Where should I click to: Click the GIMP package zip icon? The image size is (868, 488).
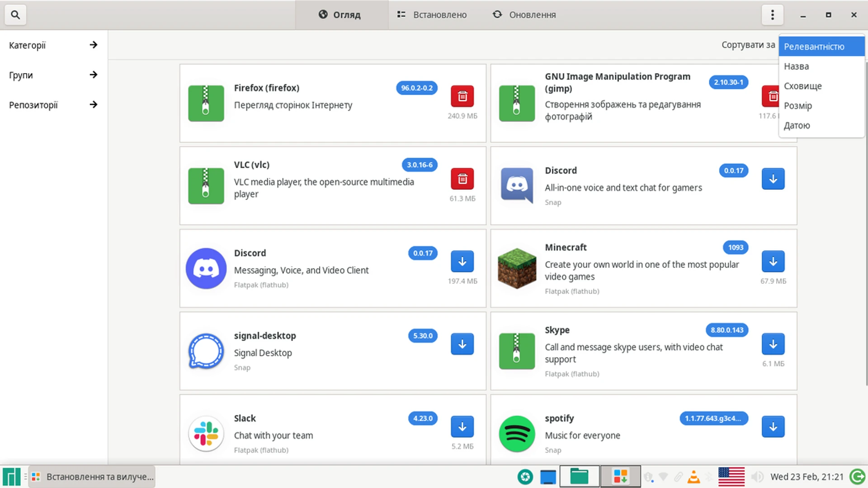point(517,103)
